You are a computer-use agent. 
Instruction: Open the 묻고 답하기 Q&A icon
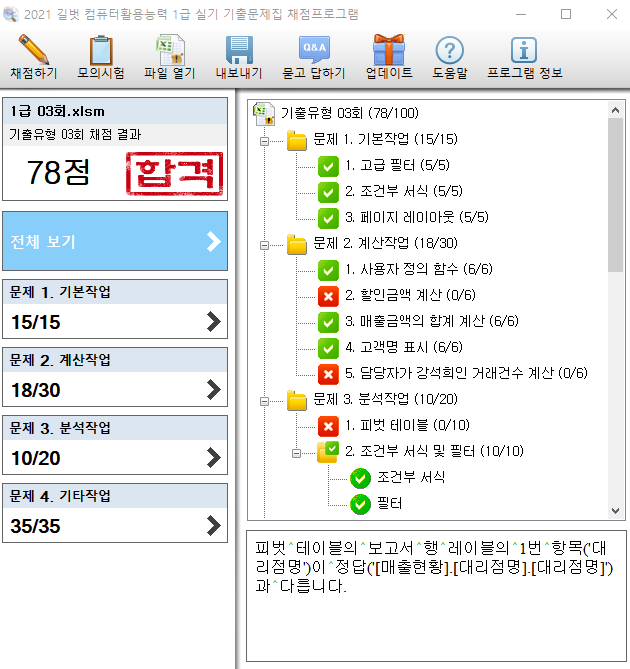pyautogui.click(x=313, y=50)
